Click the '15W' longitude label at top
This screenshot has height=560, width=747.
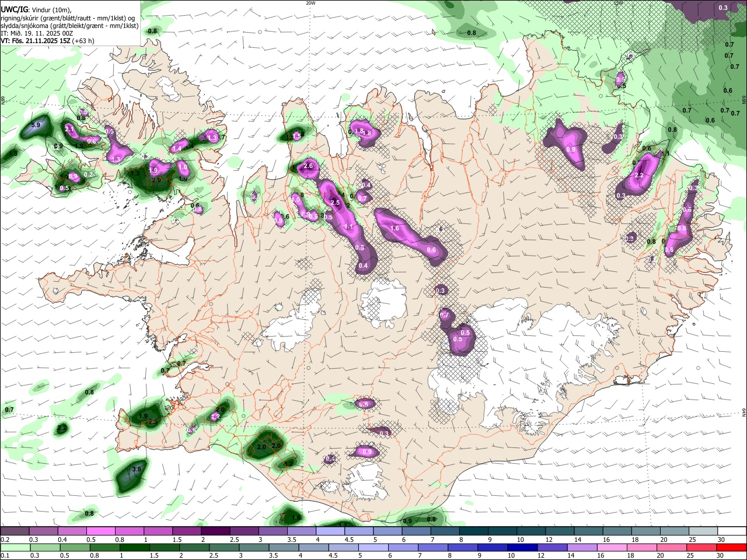point(619,3)
